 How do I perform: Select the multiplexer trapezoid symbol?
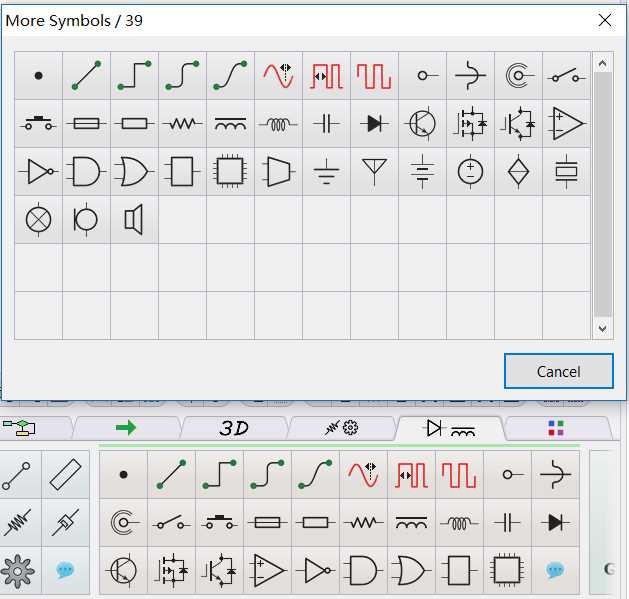click(278, 171)
